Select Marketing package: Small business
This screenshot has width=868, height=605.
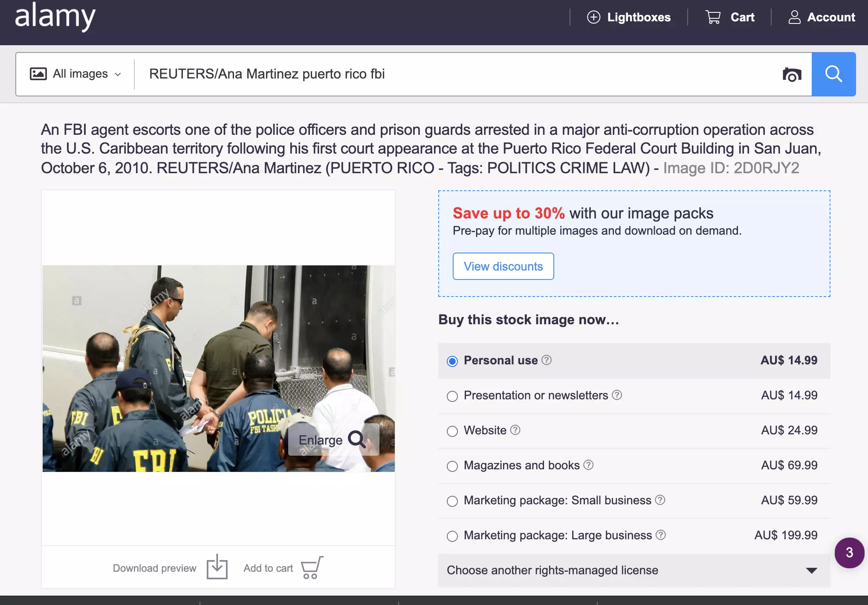[452, 501]
